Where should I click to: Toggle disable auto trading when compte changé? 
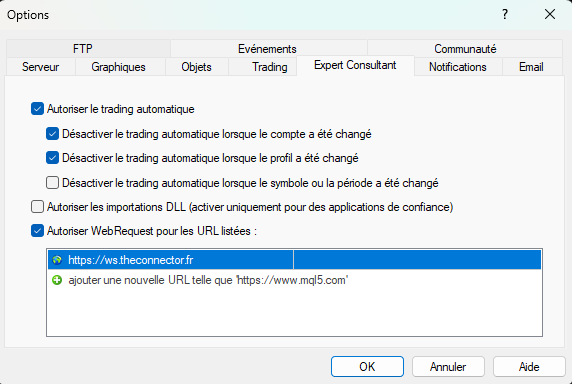tap(52, 134)
